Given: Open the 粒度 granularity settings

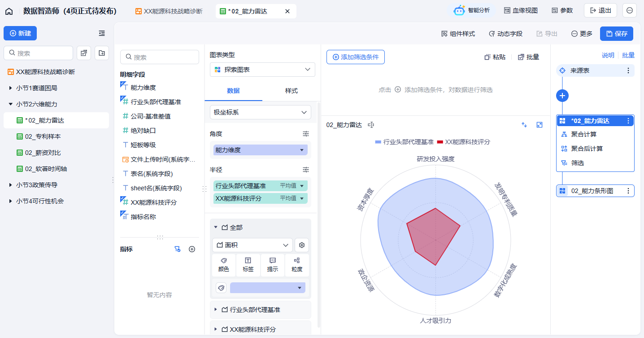Looking at the screenshot, I should tap(297, 265).
